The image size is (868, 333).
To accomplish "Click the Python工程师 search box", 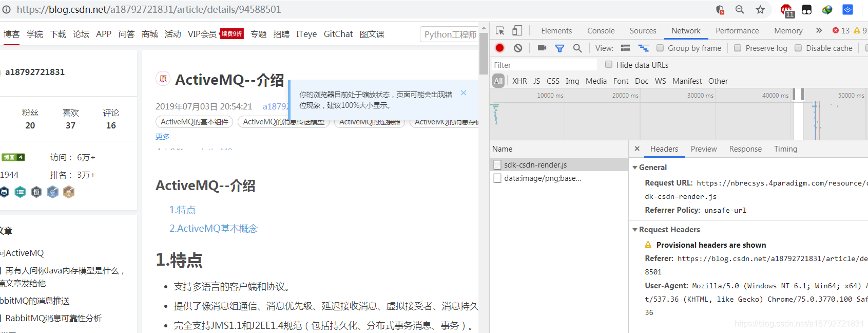I will click(449, 34).
